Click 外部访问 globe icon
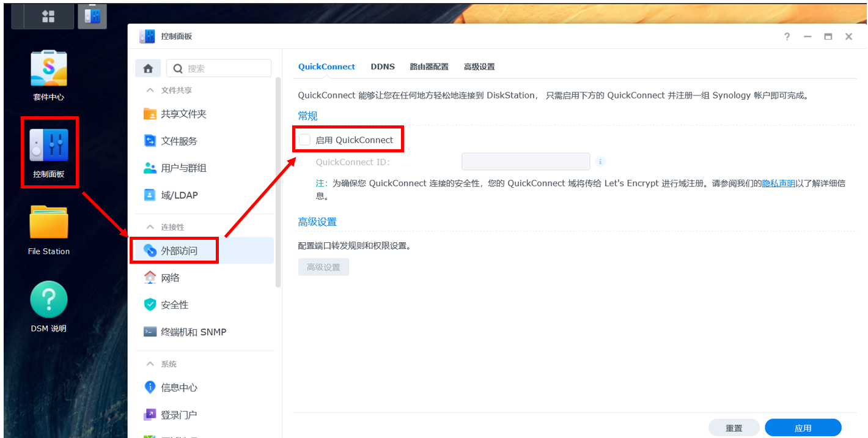Viewport: 868px width, 438px height. [150, 250]
